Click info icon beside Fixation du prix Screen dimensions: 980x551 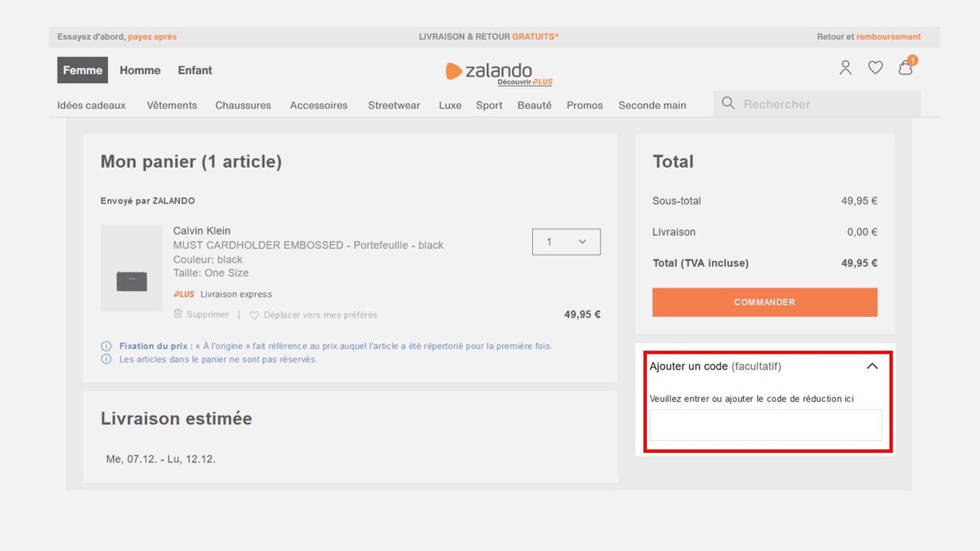pyautogui.click(x=106, y=346)
